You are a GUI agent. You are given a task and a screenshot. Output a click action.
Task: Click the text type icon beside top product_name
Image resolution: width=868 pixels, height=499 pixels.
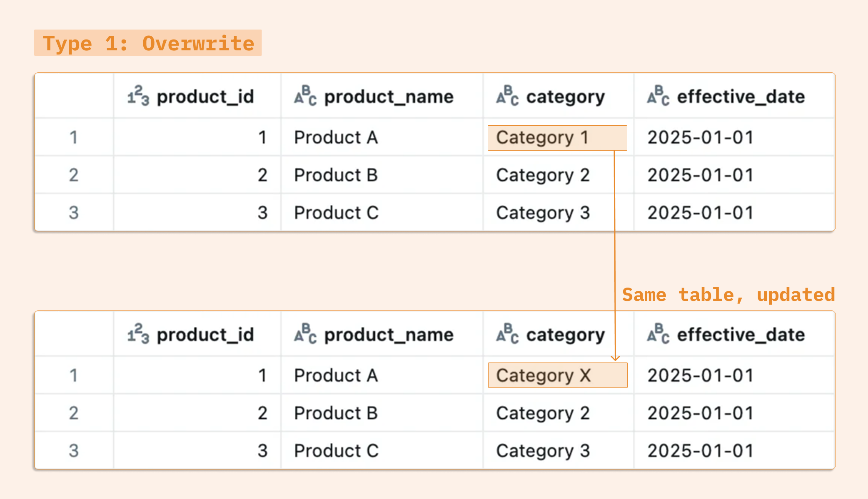[305, 96]
